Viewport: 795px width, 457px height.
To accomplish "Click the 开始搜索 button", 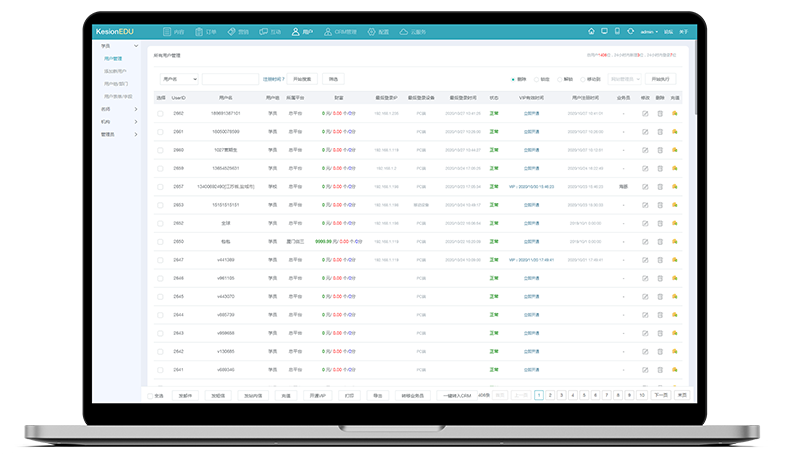I will (x=302, y=78).
